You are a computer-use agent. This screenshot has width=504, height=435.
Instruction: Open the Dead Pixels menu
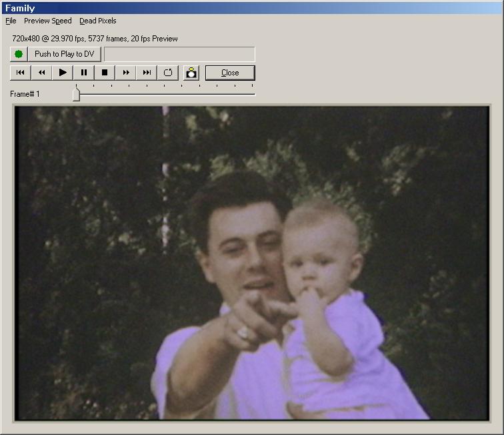pos(98,21)
